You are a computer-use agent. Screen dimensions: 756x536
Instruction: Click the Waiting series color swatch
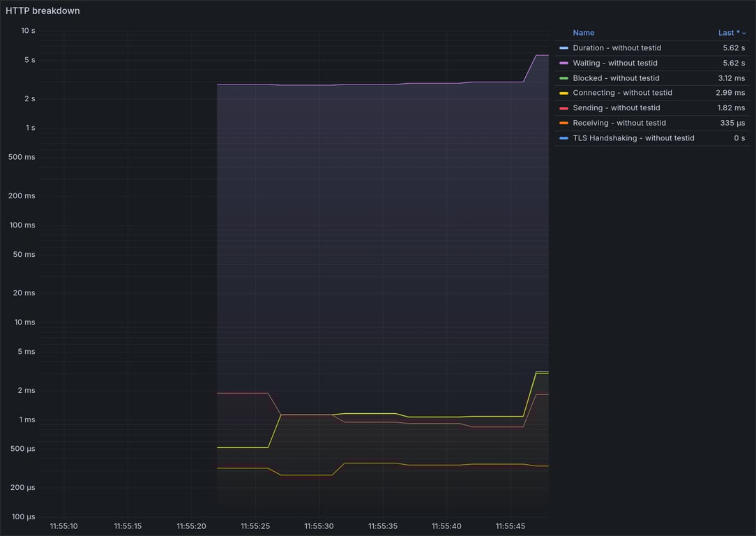[x=564, y=64]
